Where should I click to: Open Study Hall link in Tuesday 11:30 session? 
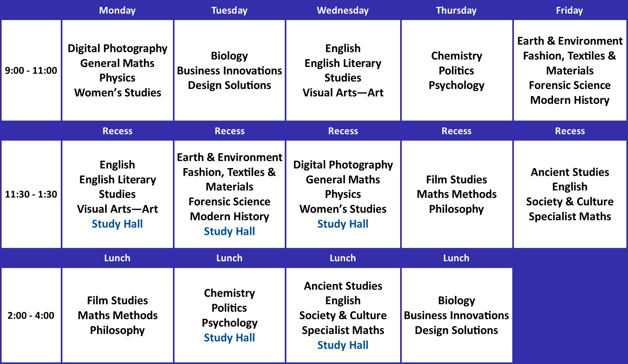tap(229, 231)
